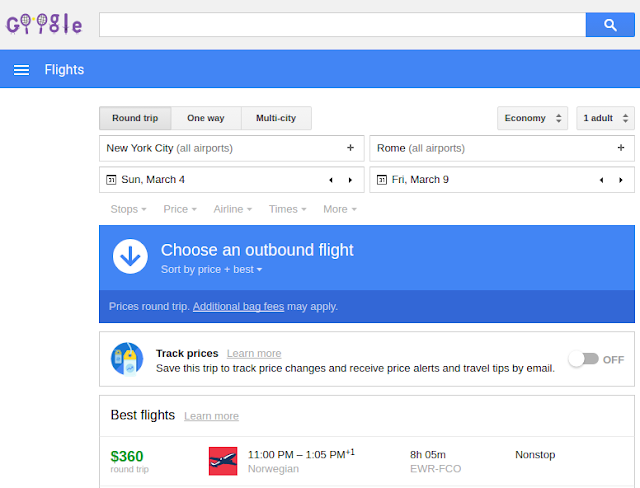Click the down arrow circle icon
Image resolution: width=640 pixels, height=488 pixels.
click(130, 256)
